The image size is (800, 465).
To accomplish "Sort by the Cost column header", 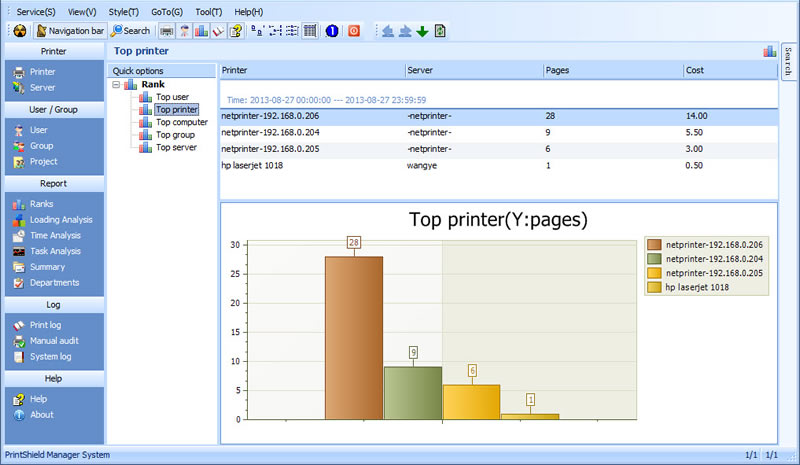I will click(x=730, y=70).
